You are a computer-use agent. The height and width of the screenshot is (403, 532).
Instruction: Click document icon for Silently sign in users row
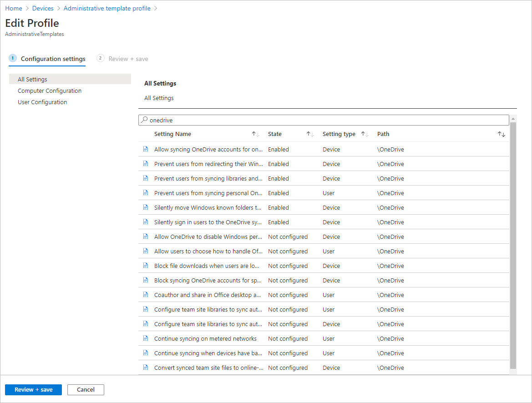coord(146,222)
